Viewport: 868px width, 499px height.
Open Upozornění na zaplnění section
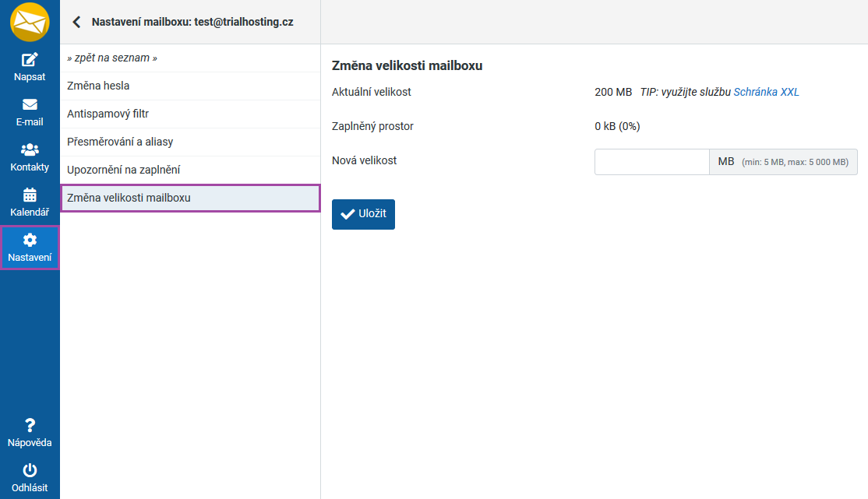[x=124, y=170]
